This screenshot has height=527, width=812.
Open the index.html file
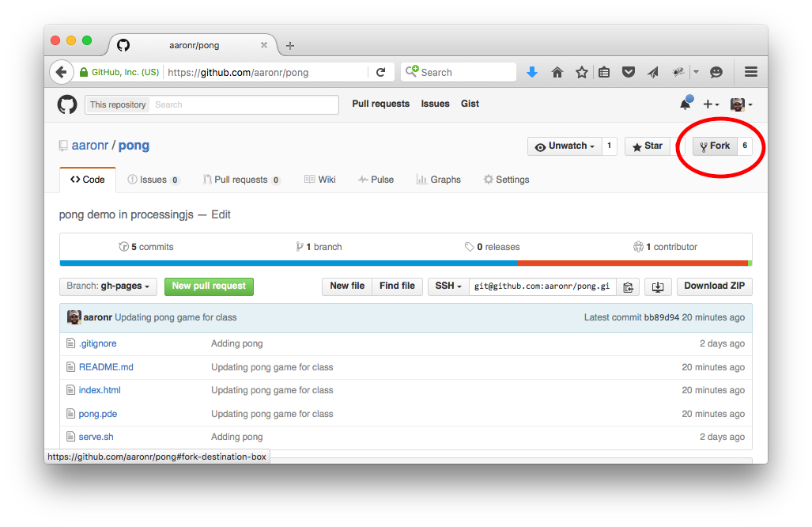point(100,390)
